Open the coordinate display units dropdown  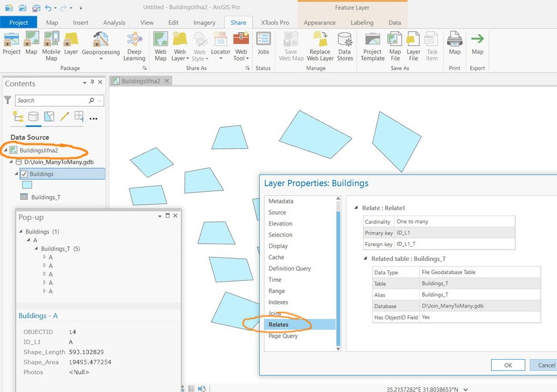[466, 389]
